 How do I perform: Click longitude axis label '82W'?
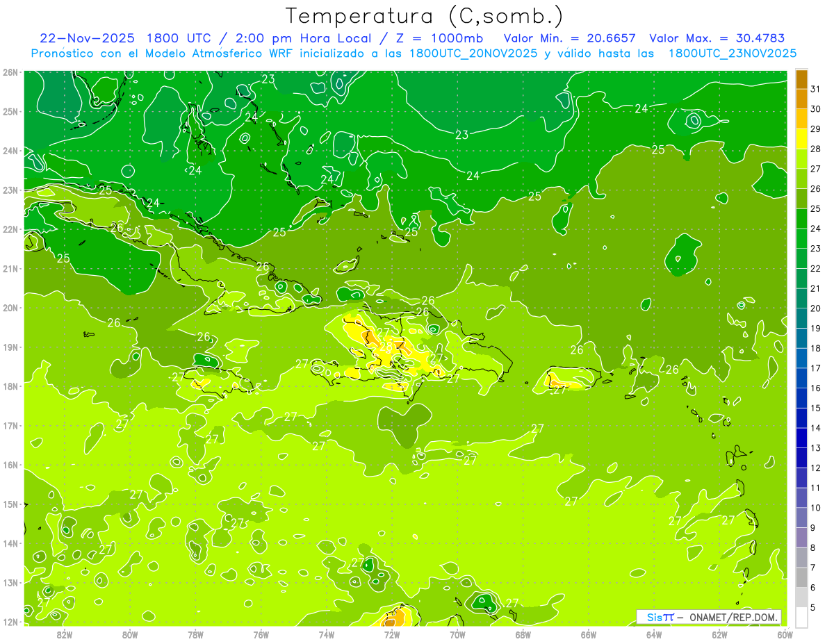(65, 634)
